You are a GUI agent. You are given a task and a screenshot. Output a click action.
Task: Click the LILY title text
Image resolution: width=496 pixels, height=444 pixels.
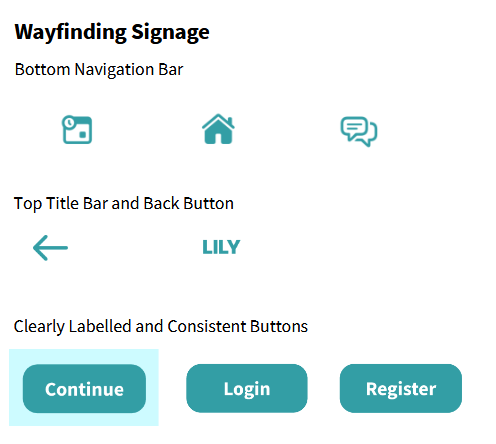pyautogui.click(x=221, y=247)
